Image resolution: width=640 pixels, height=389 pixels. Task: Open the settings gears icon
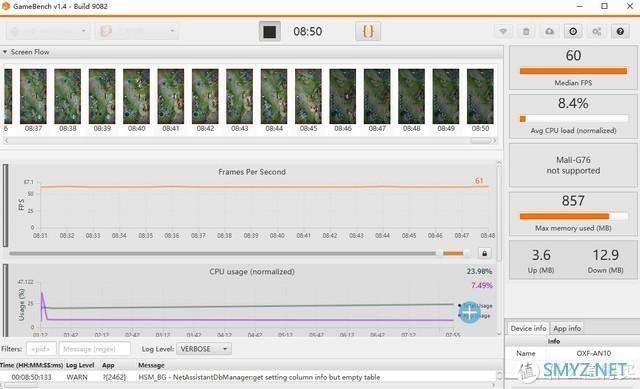pyautogui.click(x=596, y=31)
